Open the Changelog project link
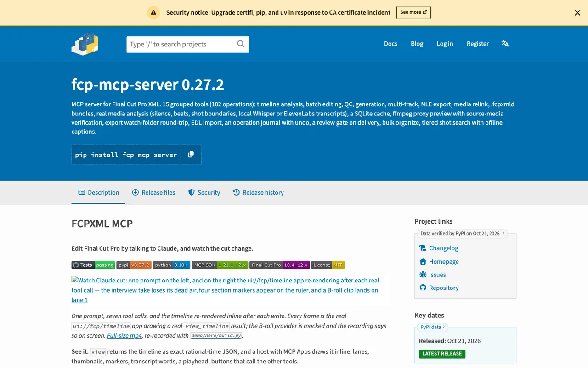The image size is (588, 368). click(x=444, y=248)
